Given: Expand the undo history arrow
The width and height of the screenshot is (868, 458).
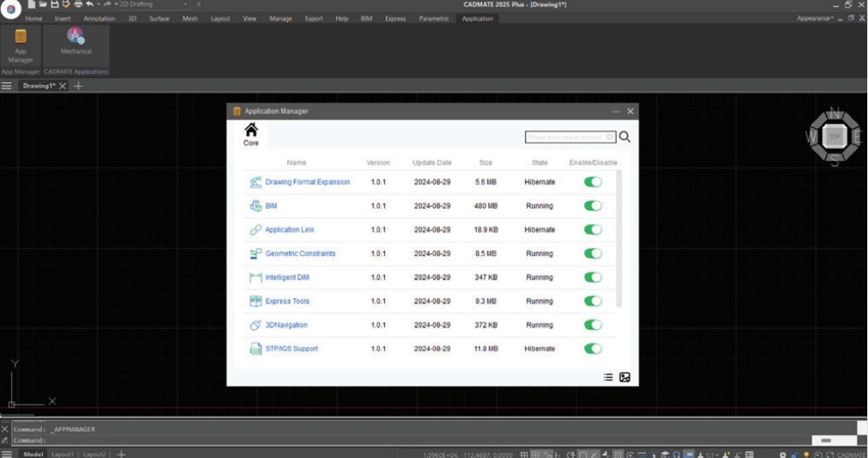Looking at the screenshot, I should click(x=99, y=4).
